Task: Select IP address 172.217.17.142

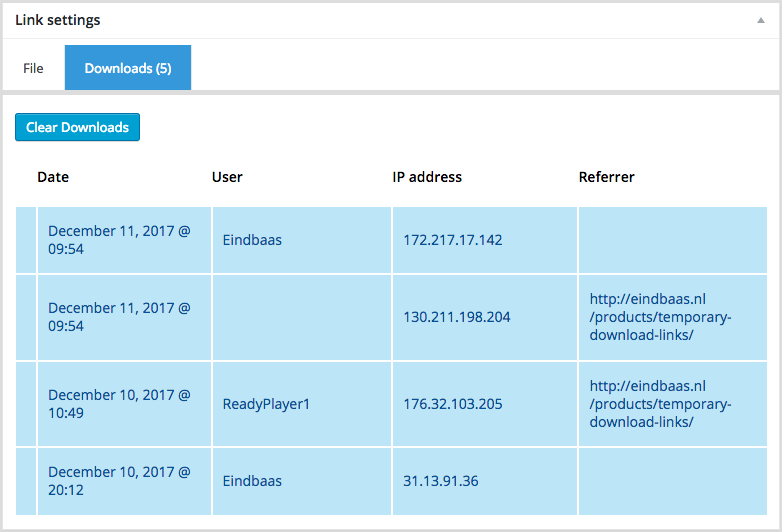Action: [x=452, y=240]
